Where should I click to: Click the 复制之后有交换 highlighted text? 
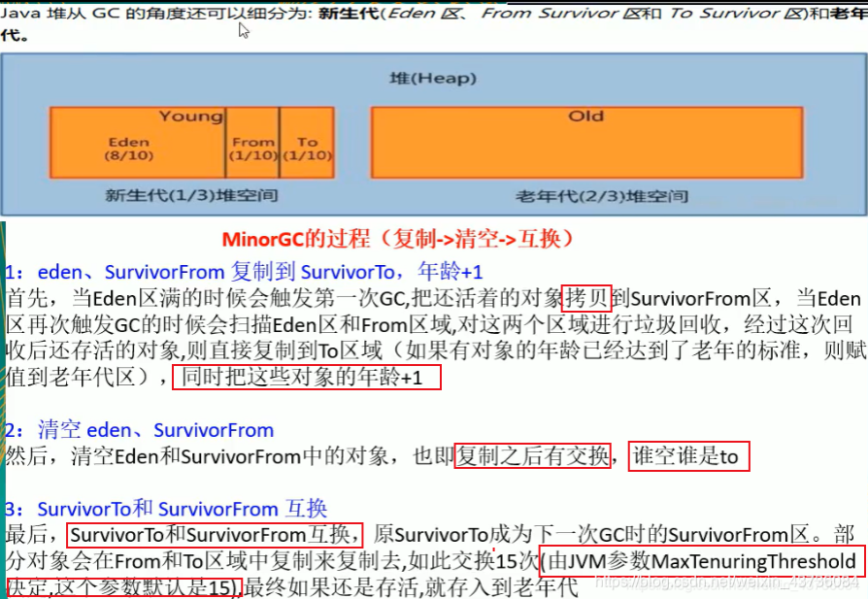point(534,456)
